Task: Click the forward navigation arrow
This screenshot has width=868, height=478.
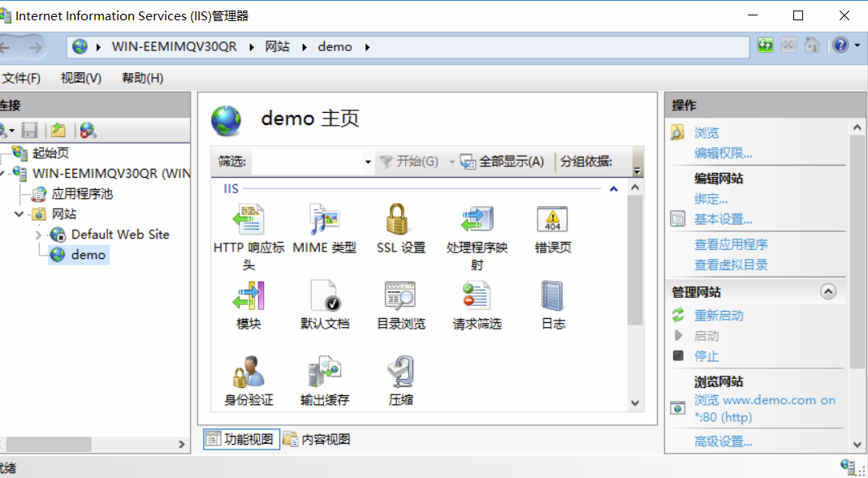Action: coord(36,48)
